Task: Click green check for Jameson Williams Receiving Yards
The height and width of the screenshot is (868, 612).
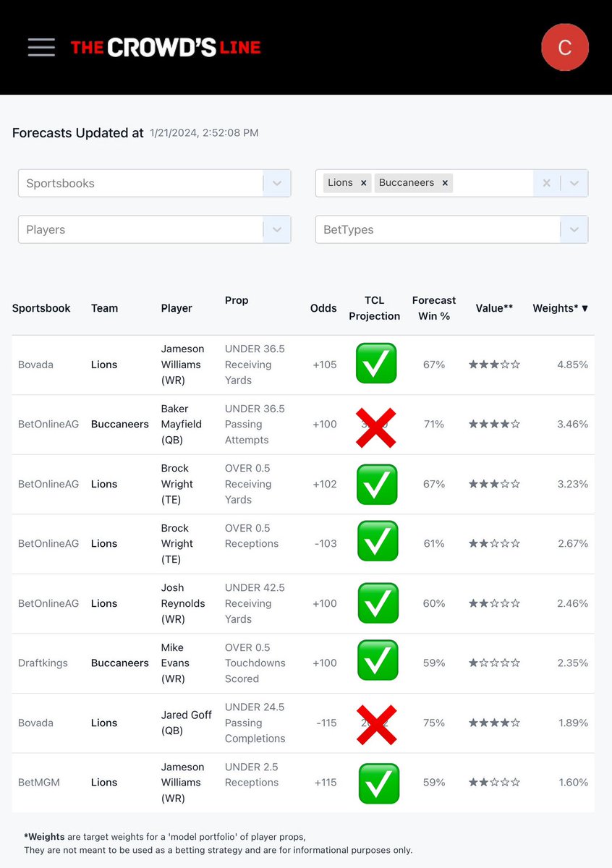Action: [x=376, y=364]
